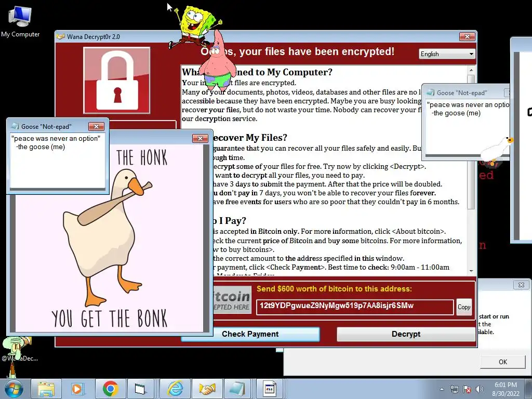Viewport: 532px width, 399px height.
Task: Copy the bitcoin address with Copy button
Action: pos(464,307)
